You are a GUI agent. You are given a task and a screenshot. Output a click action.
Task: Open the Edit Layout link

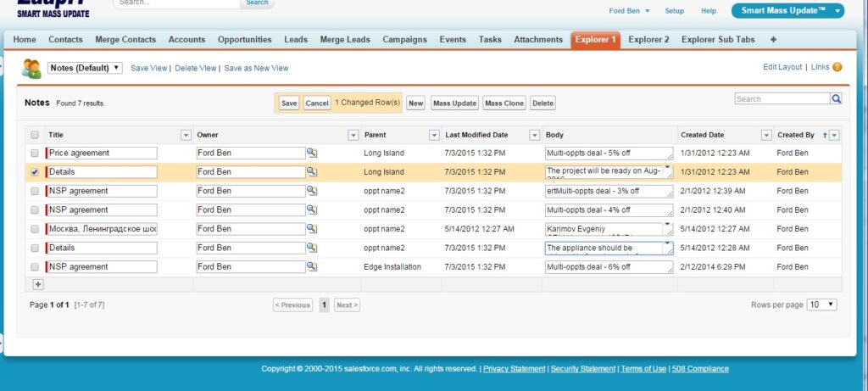pos(782,67)
